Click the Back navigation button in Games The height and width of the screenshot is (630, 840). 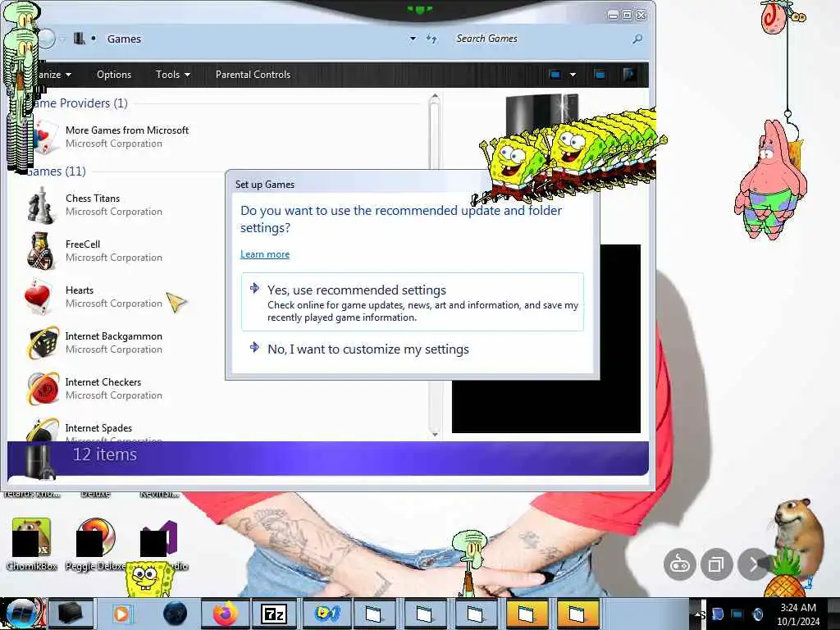[47, 39]
